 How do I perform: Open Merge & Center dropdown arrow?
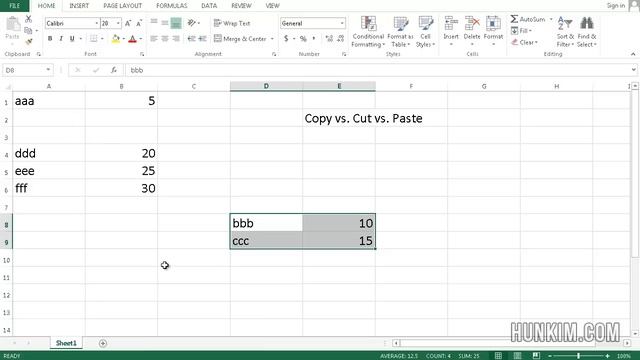pos(272,39)
